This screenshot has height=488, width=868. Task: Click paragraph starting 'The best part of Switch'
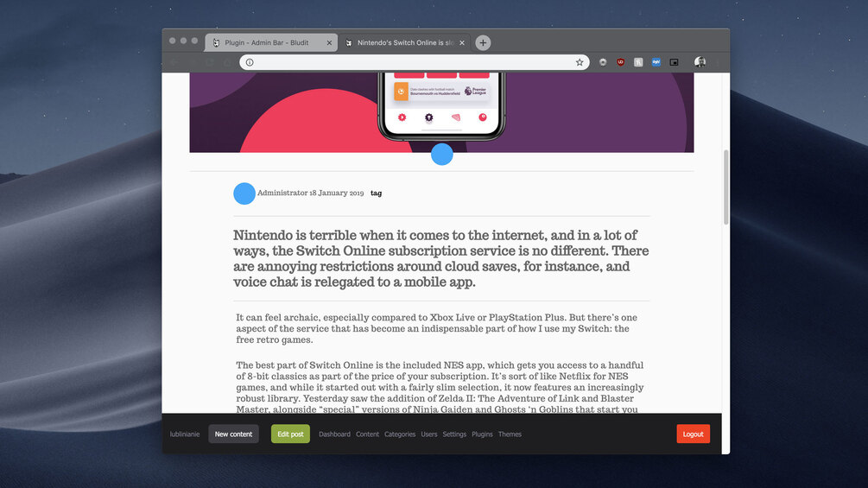440,387
